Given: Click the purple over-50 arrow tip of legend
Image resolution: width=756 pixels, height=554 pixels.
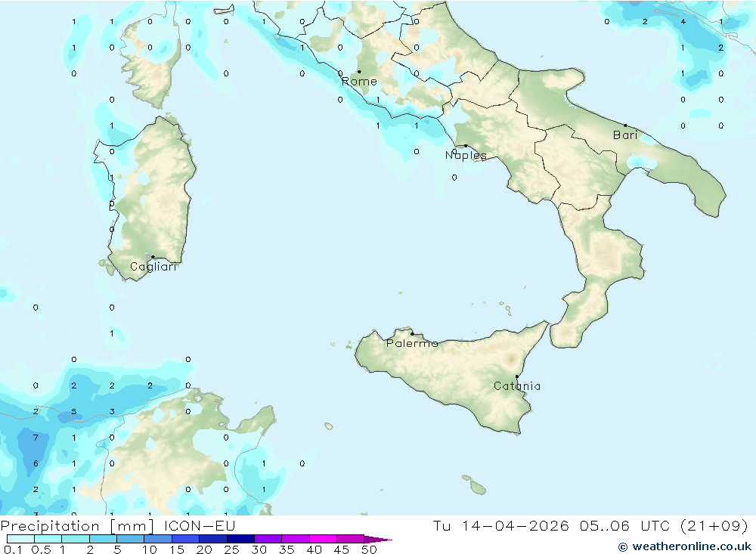Looking at the screenshot, I should coord(378,539).
